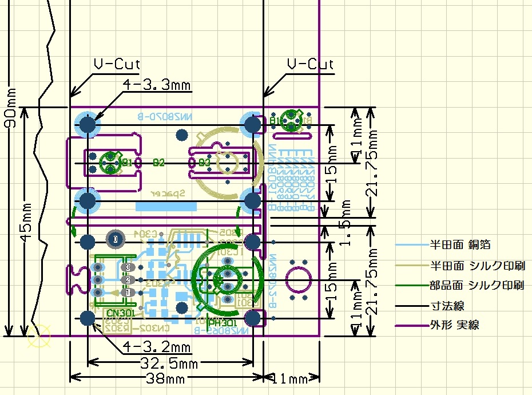This screenshot has width=532, height=395.
Task: Select the 45mm vertical dimension text
Action: [26, 223]
